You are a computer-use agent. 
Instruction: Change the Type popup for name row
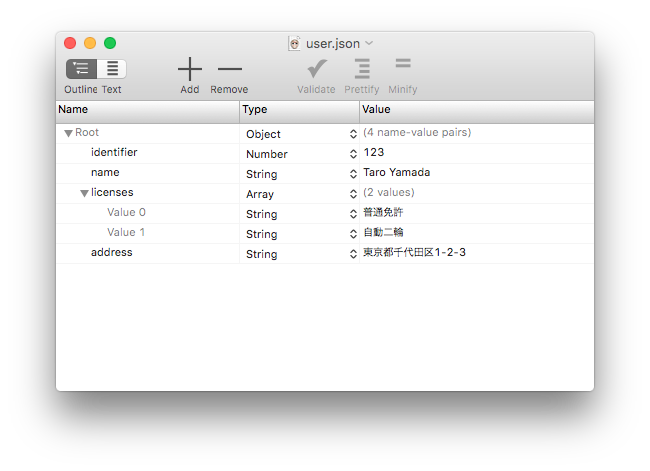(353, 174)
